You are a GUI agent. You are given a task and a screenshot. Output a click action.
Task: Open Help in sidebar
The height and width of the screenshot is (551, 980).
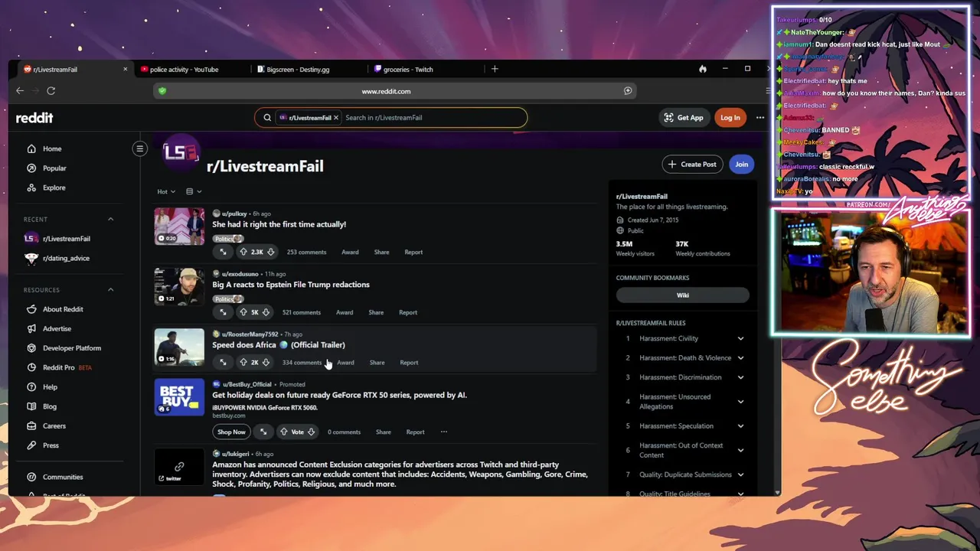tap(50, 387)
